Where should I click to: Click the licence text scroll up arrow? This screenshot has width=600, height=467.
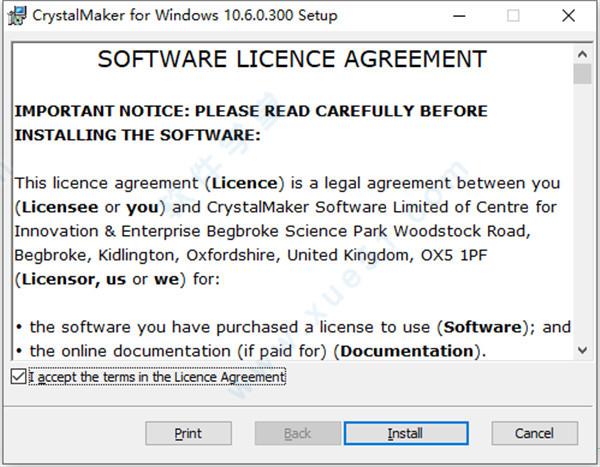pos(582,54)
